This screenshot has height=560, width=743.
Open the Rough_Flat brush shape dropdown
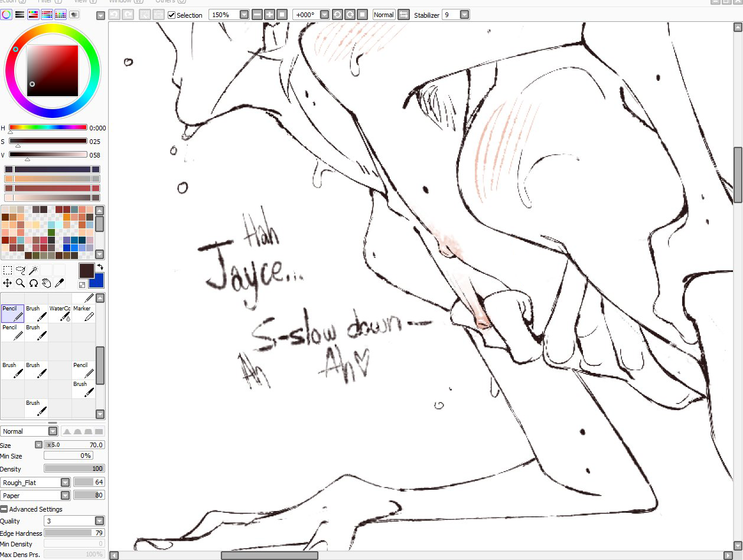pyautogui.click(x=66, y=483)
